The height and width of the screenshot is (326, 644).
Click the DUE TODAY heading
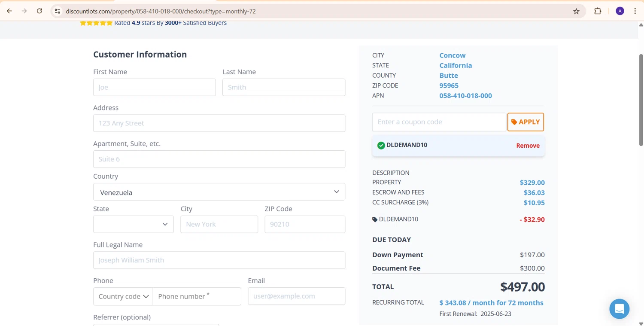click(x=392, y=240)
